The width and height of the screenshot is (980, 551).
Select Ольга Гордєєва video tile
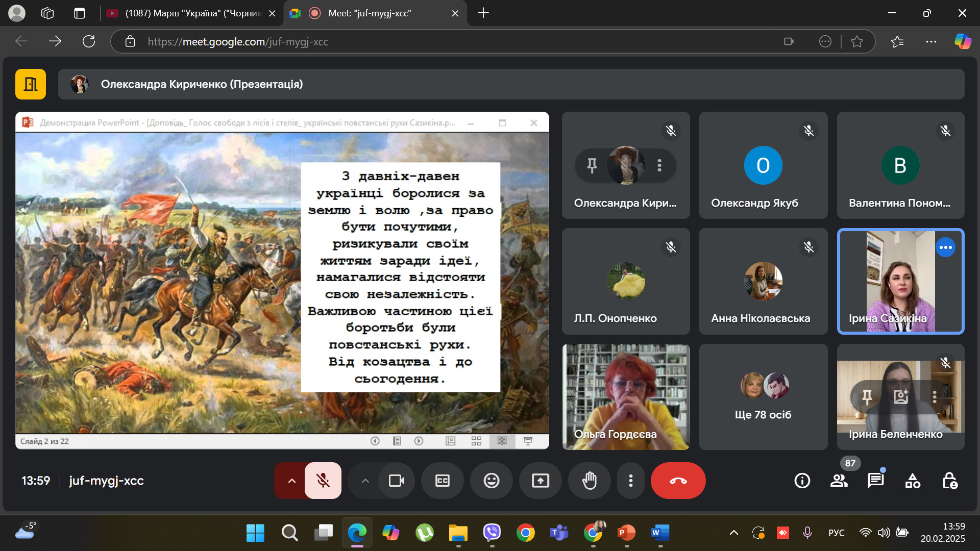tap(626, 397)
